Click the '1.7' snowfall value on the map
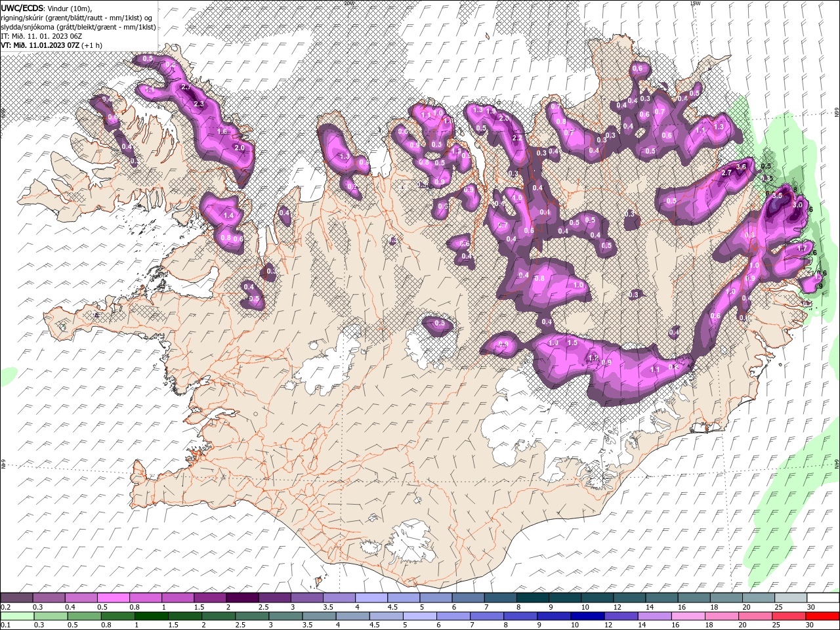The image size is (840, 630). 801,248
